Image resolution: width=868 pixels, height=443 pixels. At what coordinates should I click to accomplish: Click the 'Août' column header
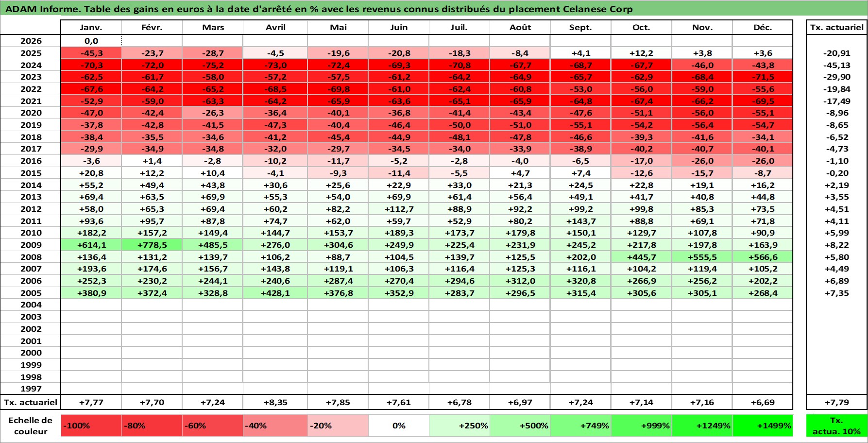[x=520, y=28]
